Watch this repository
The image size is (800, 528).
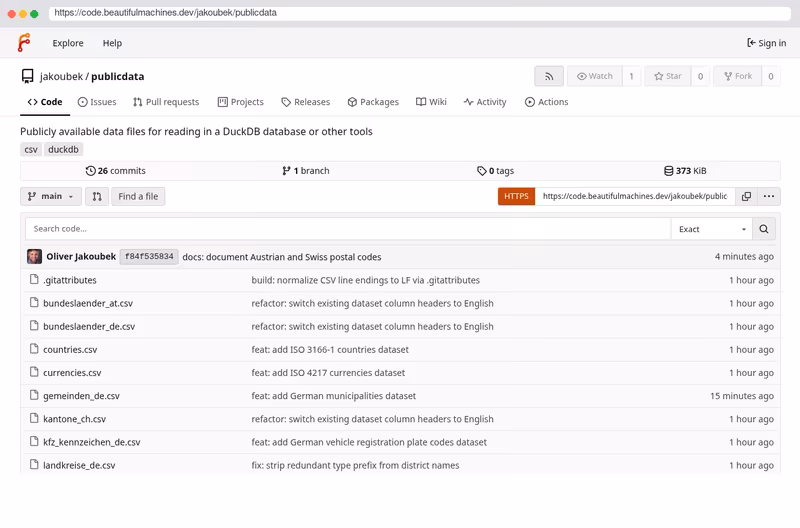[594, 77]
